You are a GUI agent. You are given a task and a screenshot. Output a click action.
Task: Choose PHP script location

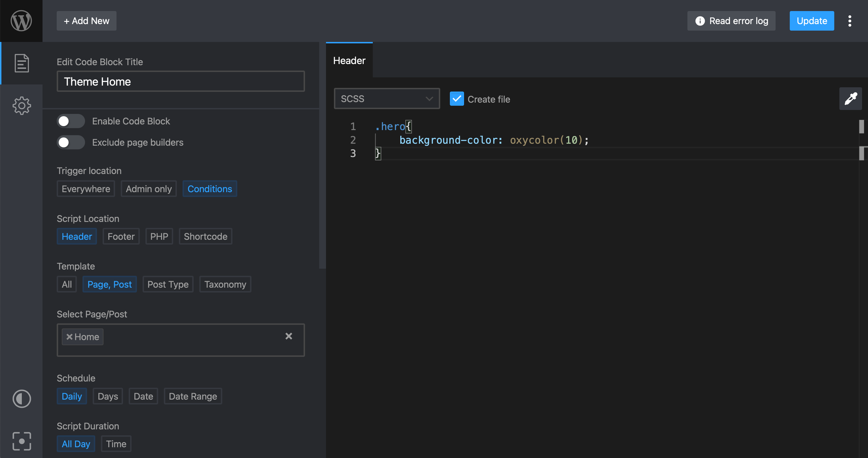(x=159, y=236)
